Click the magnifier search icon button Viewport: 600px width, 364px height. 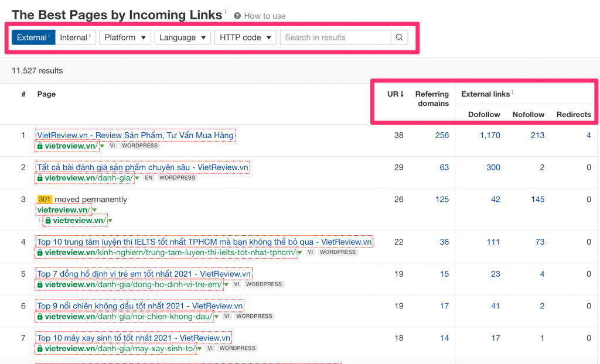click(x=399, y=37)
